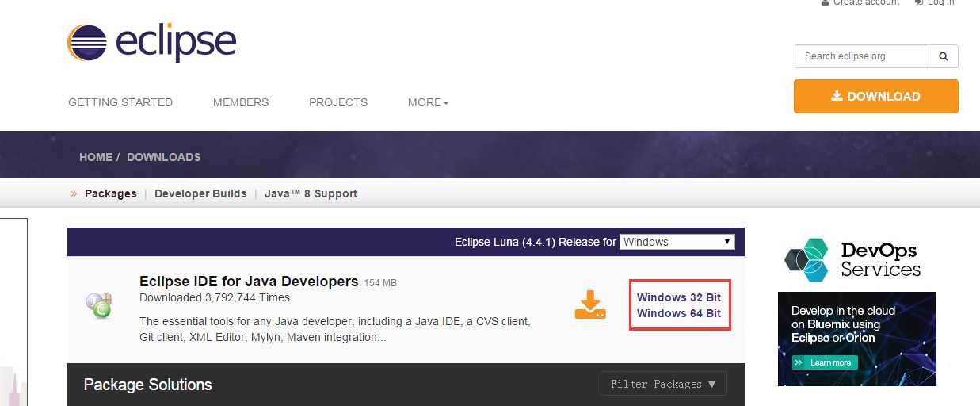Click Learn more in Bluemix ad
Screen dimensions: 980x406
coord(824,362)
